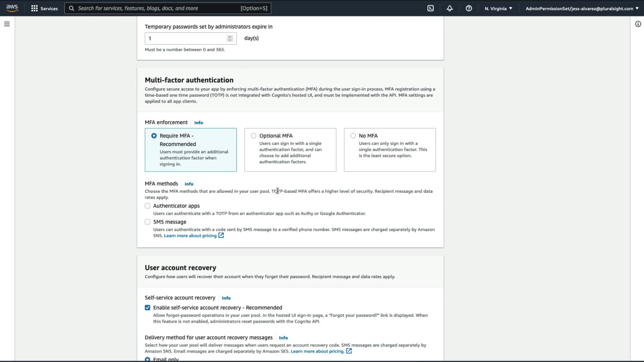Open the Info link beside MFA methods
Image resolution: width=644 pixels, height=362 pixels.
tap(189, 184)
